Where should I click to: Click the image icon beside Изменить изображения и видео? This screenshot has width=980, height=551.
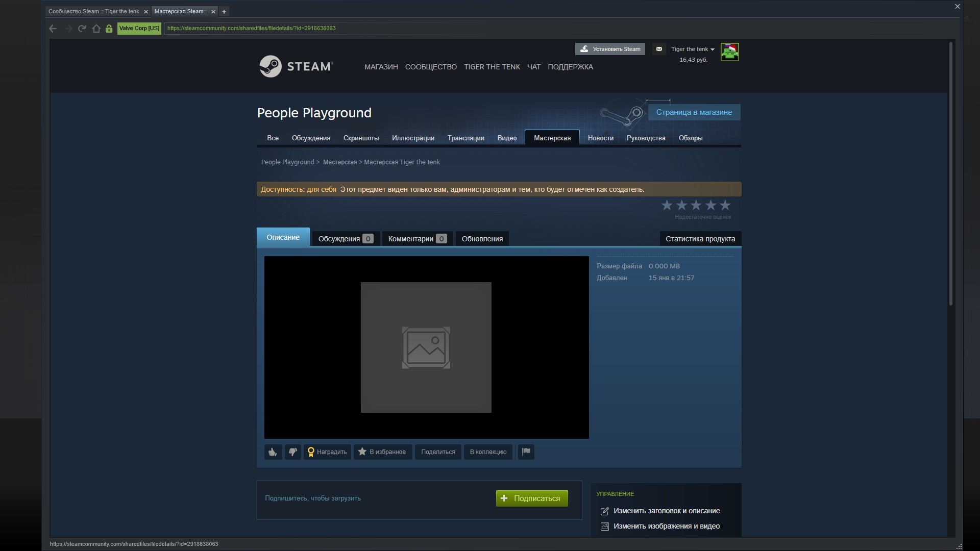604,526
